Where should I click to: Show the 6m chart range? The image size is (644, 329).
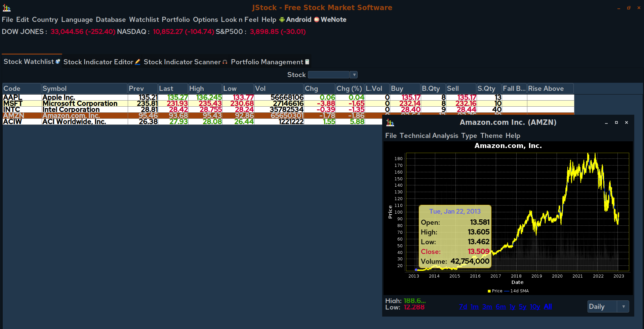(500, 306)
